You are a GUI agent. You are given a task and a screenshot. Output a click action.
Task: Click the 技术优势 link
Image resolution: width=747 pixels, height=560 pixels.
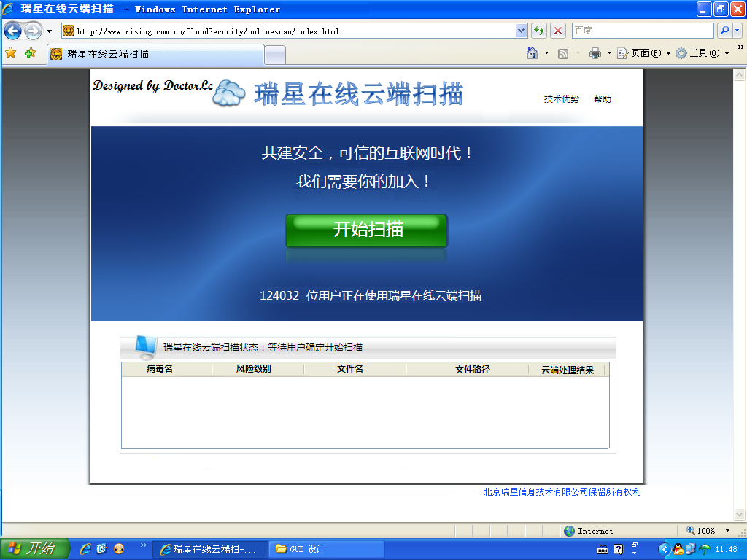click(561, 99)
